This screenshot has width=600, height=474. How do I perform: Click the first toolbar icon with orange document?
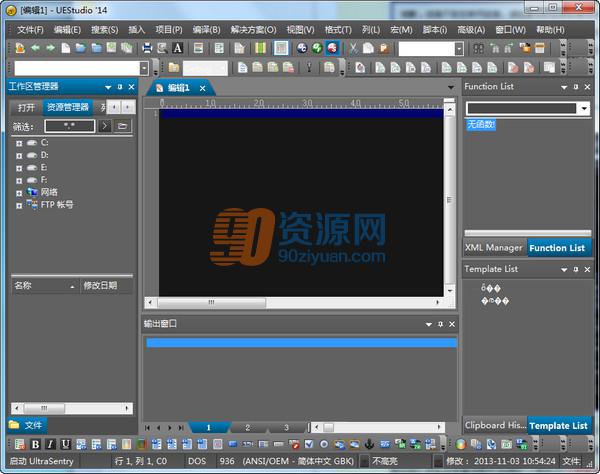click(x=20, y=48)
